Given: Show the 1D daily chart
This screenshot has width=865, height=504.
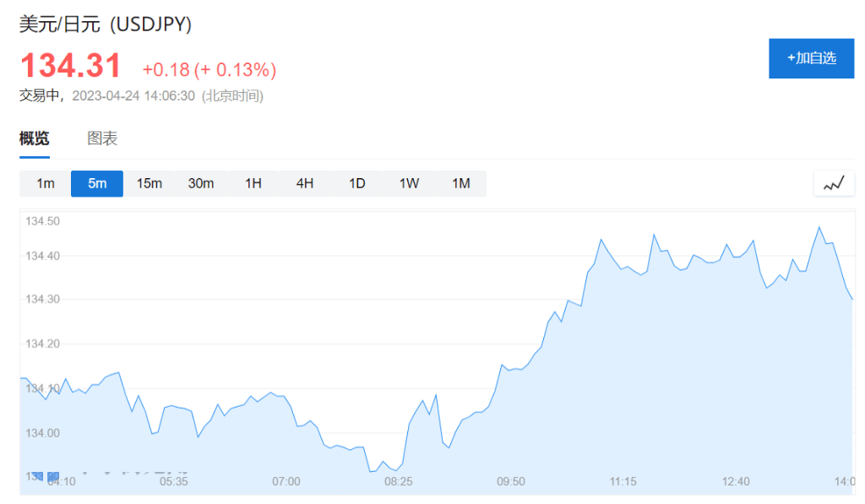Looking at the screenshot, I should (x=357, y=184).
